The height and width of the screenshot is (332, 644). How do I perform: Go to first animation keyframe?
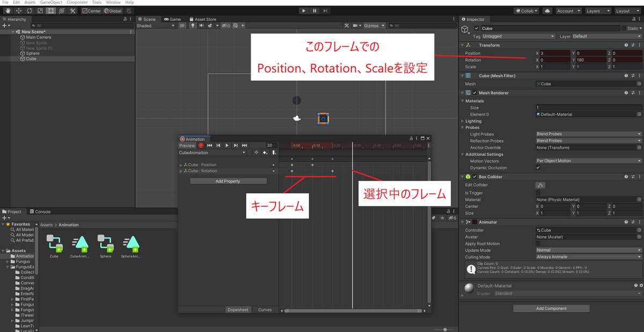(x=210, y=146)
